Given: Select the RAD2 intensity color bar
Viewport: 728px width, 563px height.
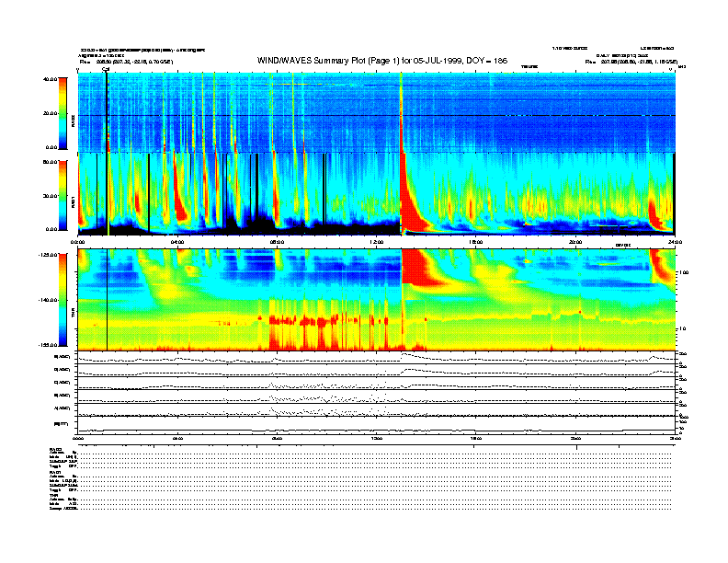Looking at the screenshot, I should (63, 113).
